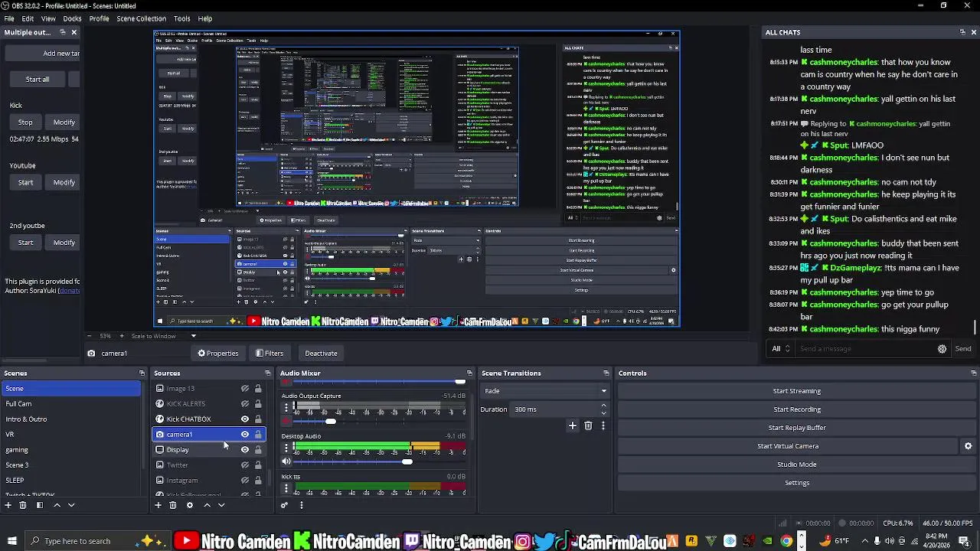Add a new scene with the plus icon
The image size is (980, 551).
tap(8, 505)
